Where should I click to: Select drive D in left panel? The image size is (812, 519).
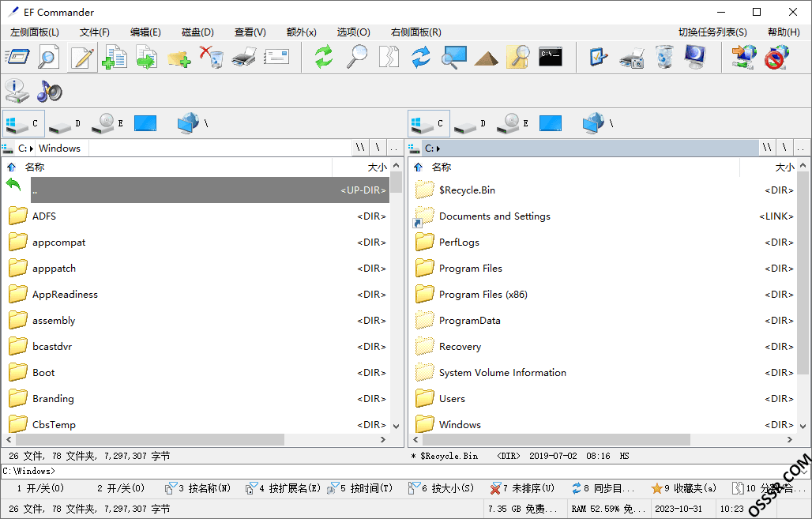66,123
